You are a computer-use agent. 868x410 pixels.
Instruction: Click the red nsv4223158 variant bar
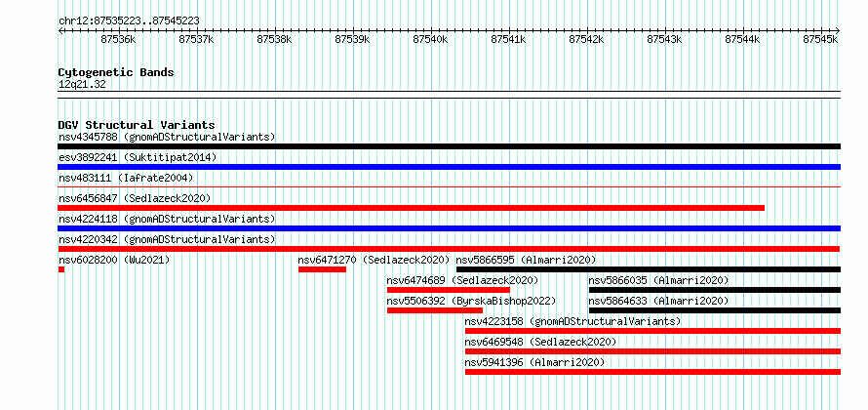coord(652,331)
